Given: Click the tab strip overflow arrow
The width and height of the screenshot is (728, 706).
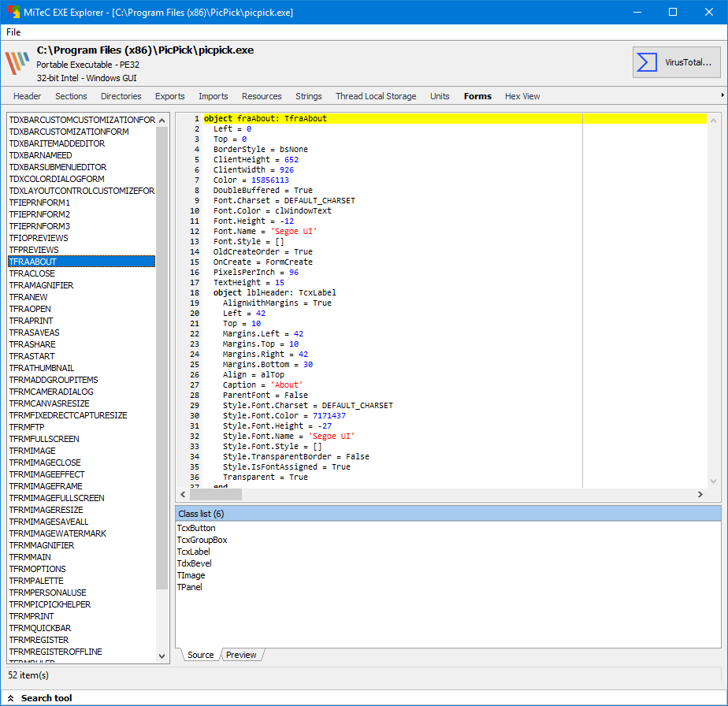Looking at the screenshot, I should tap(722, 95).
